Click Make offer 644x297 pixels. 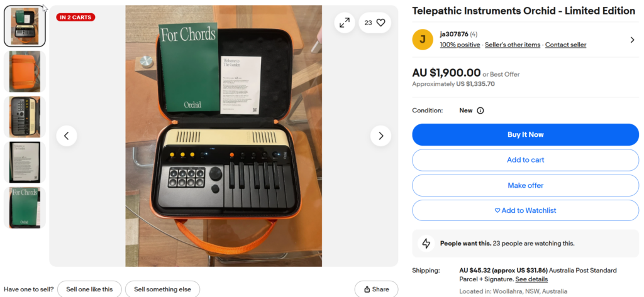[525, 185]
